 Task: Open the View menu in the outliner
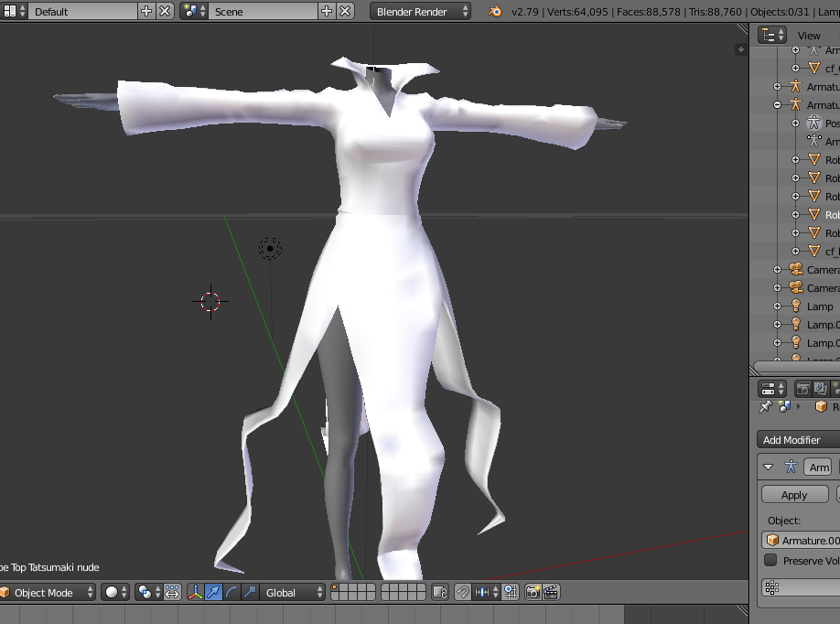(x=808, y=36)
